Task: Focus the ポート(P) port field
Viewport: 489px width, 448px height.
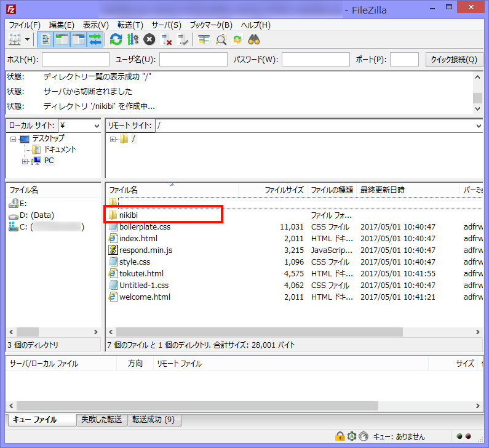Action: (404, 59)
